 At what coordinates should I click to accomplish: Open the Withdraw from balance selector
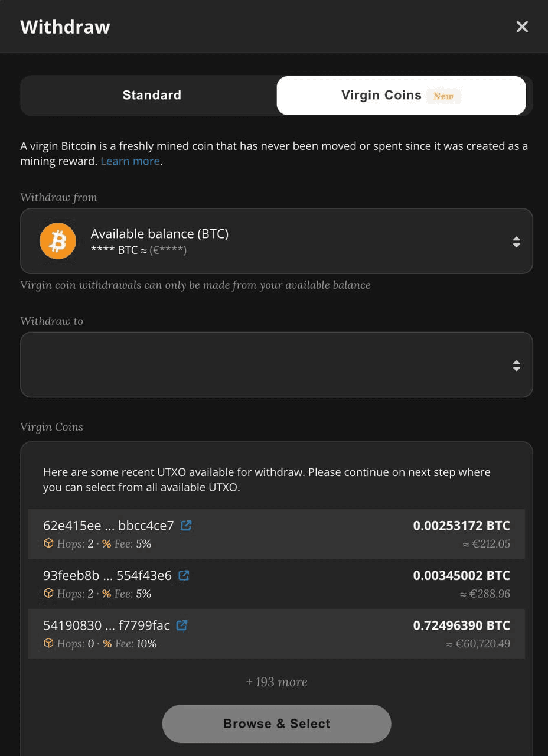click(x=276, y=241)
